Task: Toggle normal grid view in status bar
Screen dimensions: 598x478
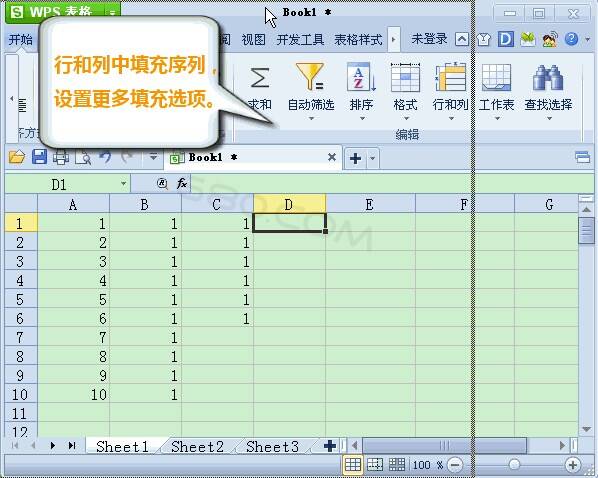Action: pyautogui.click(x=353, y=465)
